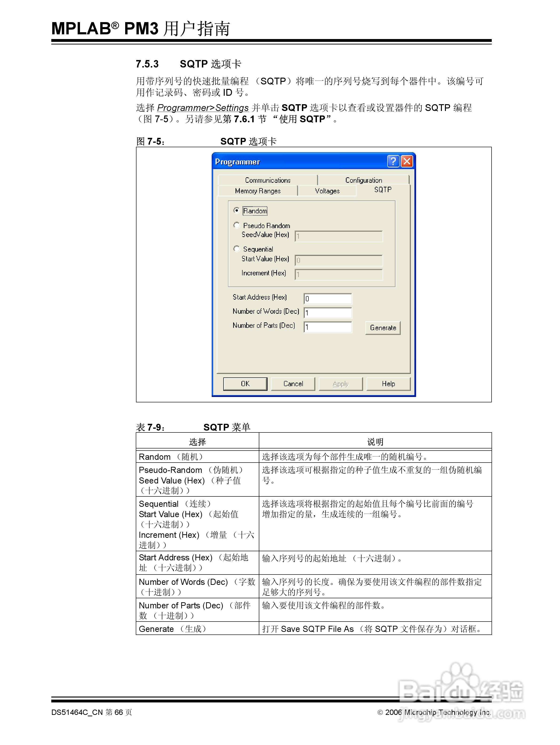
Task: Click the Number of Parts (Dec) field
Action: pos(328,327)
